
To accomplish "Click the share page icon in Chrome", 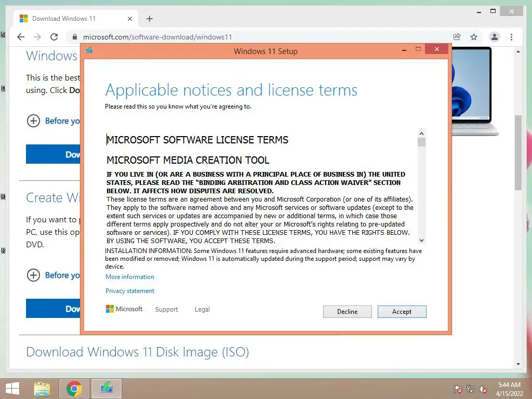I will point(457,37).
